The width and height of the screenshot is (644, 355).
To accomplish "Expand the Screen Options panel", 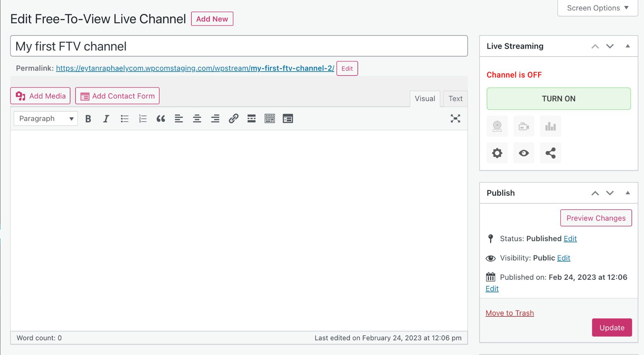I will click(x=597, y=8).
